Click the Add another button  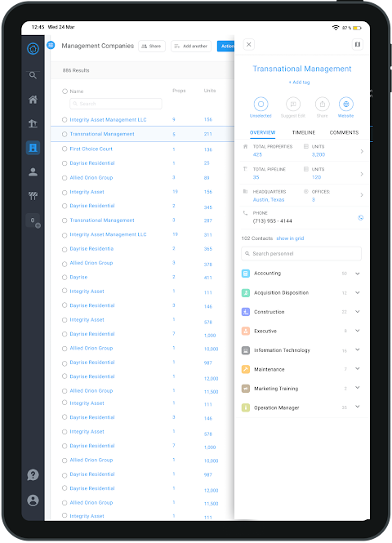click(x=191, y=46)
